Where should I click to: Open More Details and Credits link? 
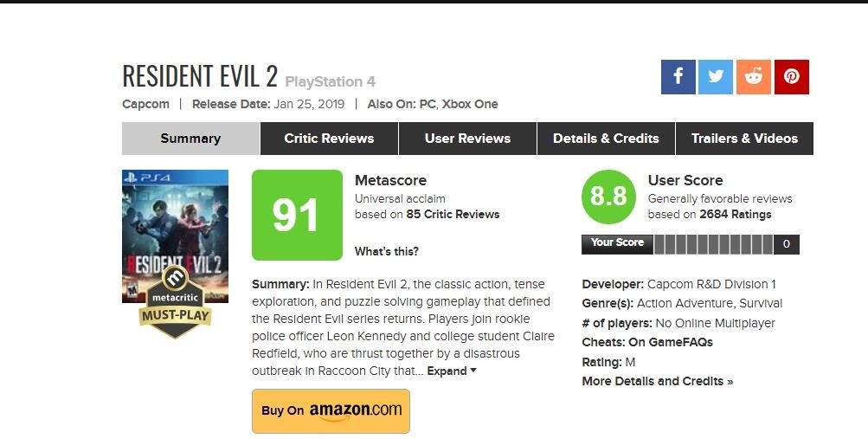pos(657,381)
